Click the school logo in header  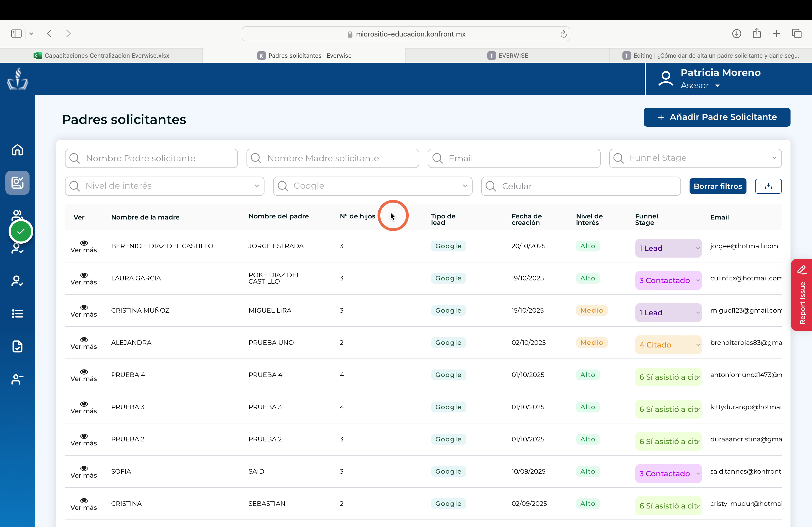17,79
